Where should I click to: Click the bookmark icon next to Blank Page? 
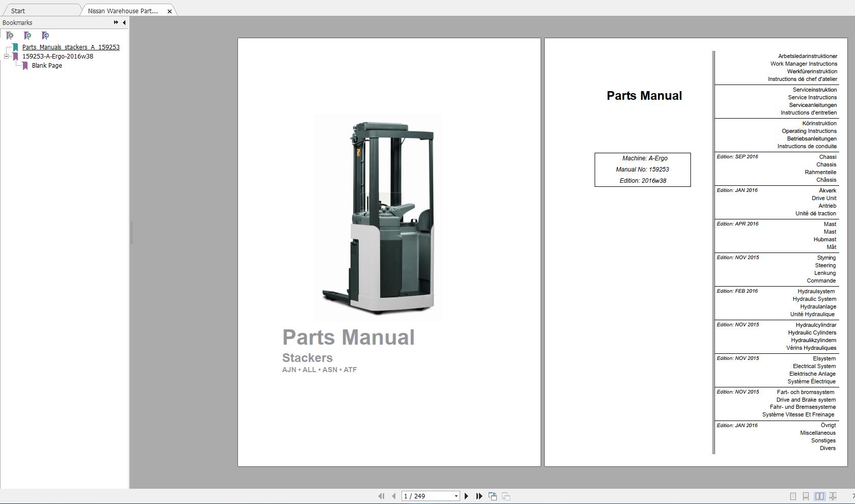[25, 66]
